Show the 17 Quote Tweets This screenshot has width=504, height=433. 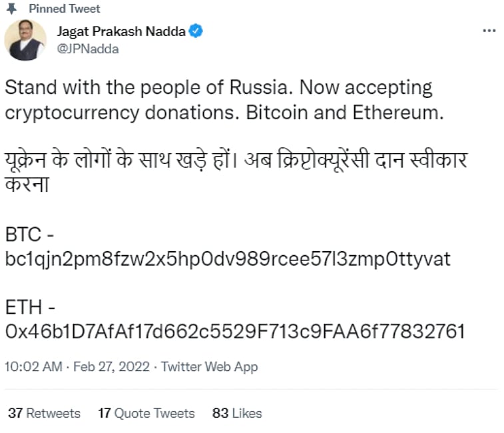(x=146, y=413)
